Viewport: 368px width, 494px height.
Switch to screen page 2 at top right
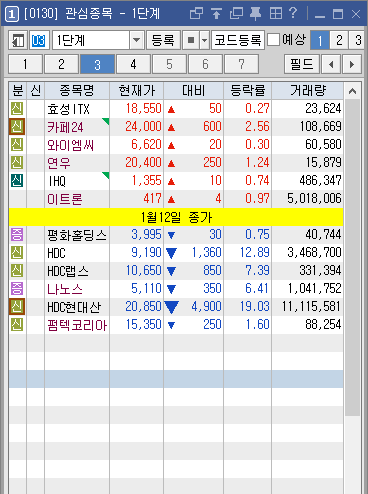coord(339,40)
